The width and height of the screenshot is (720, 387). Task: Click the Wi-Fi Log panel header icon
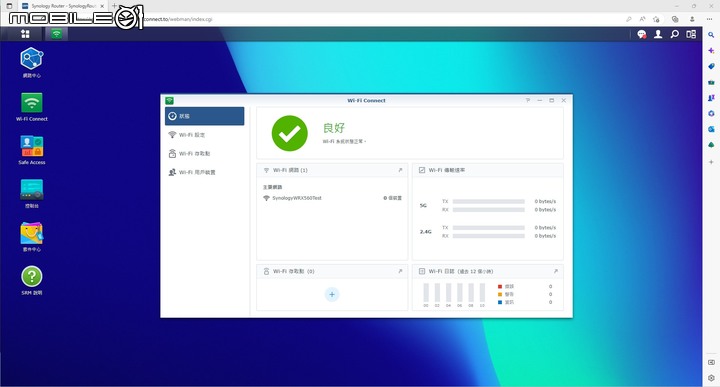point(422,271)
